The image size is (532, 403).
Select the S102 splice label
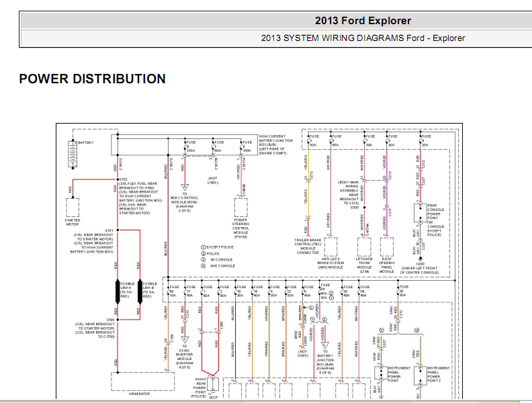coord(124,179)
